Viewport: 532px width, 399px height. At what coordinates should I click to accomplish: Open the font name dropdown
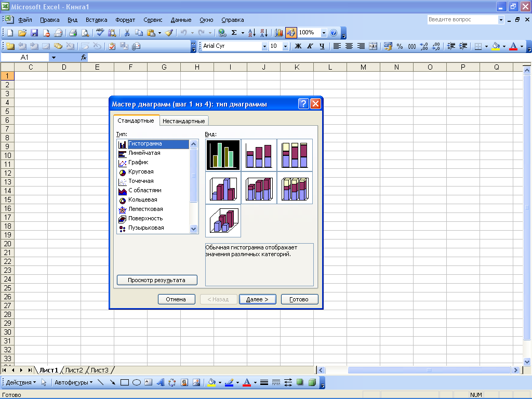point(264,46)
